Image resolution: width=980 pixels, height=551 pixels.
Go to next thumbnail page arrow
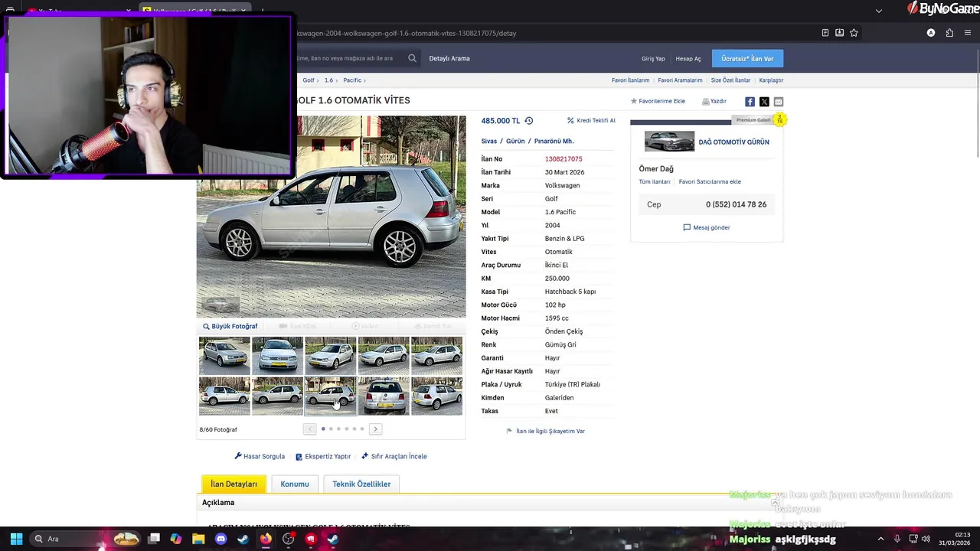click(375, 429)
